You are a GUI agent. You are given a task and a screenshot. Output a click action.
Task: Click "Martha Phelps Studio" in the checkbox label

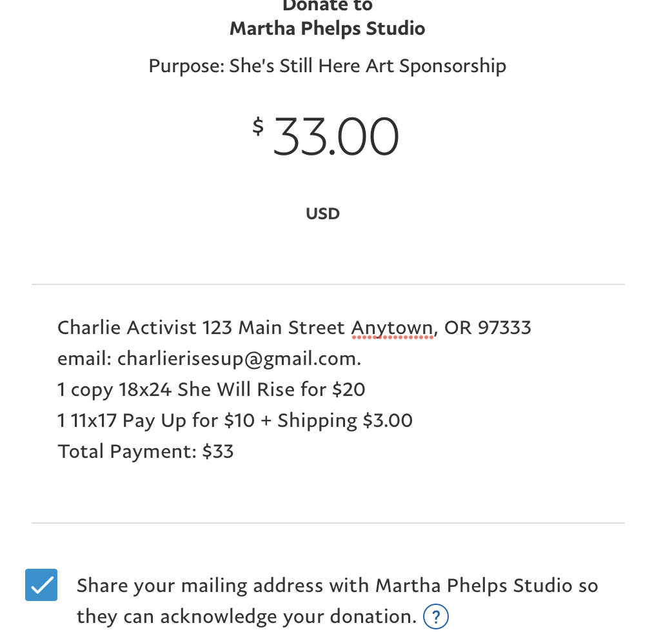473,586
